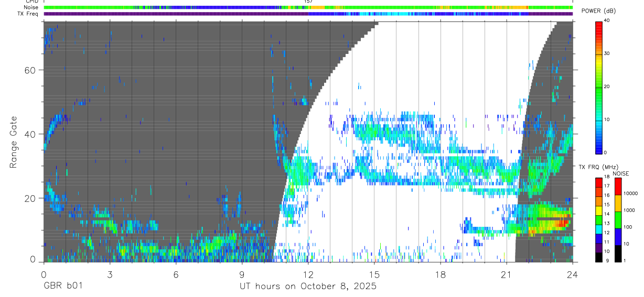644x297 pixels.
Task: Click x-axis hour label '21'
Action: [x=506, y=274]
